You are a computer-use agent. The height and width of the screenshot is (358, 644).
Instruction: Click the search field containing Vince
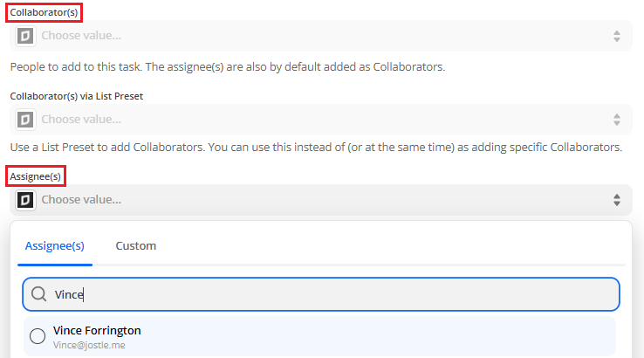pyautogui.click(x=321, y=294)
